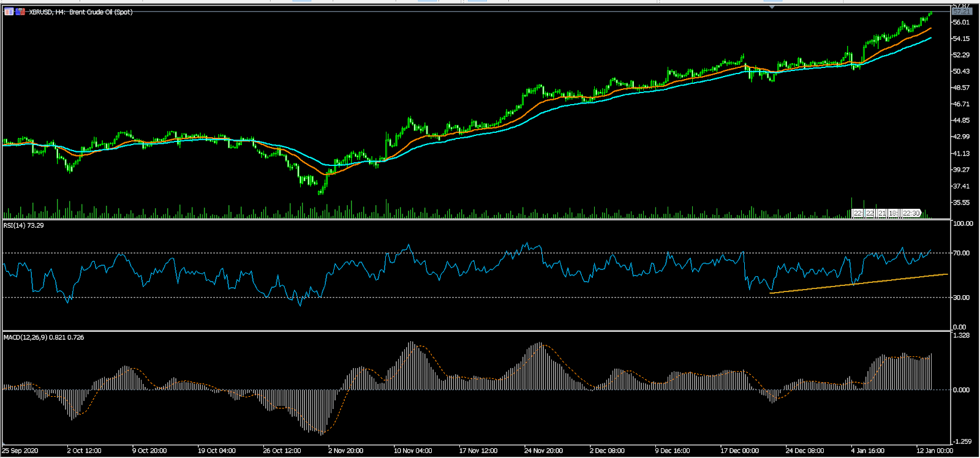Click the 19 Oct 04:00 time label
Screen dimensions: 980x458
tap(217, 451)
